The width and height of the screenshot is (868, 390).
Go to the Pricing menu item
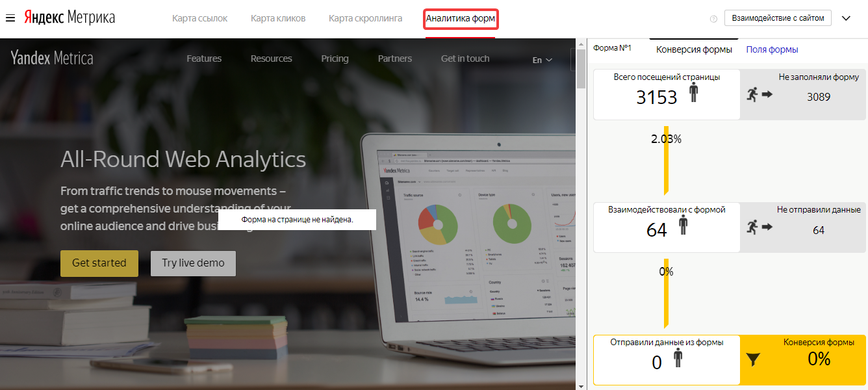335,58
